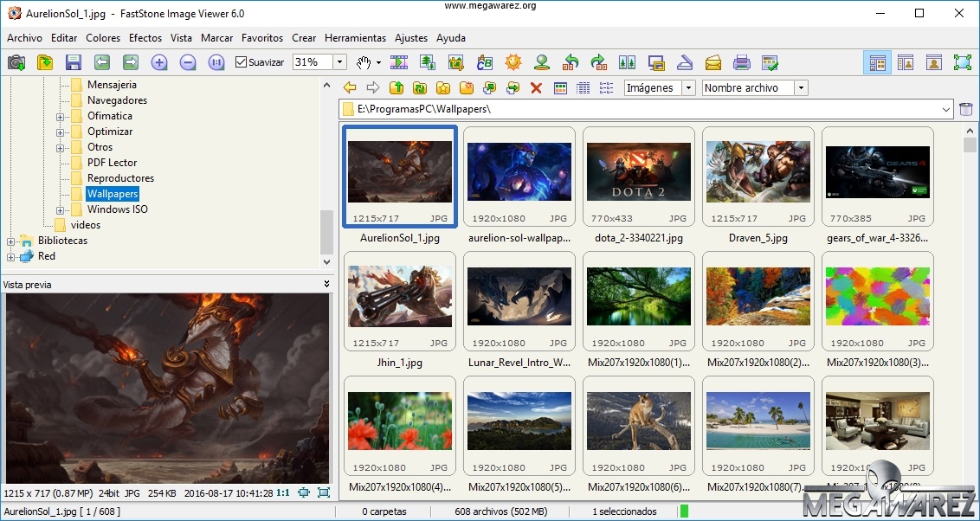Viewport: 980px width, 521px height.
Task: Collapse the Vista previa panel chevron
Action: (326, 284)
